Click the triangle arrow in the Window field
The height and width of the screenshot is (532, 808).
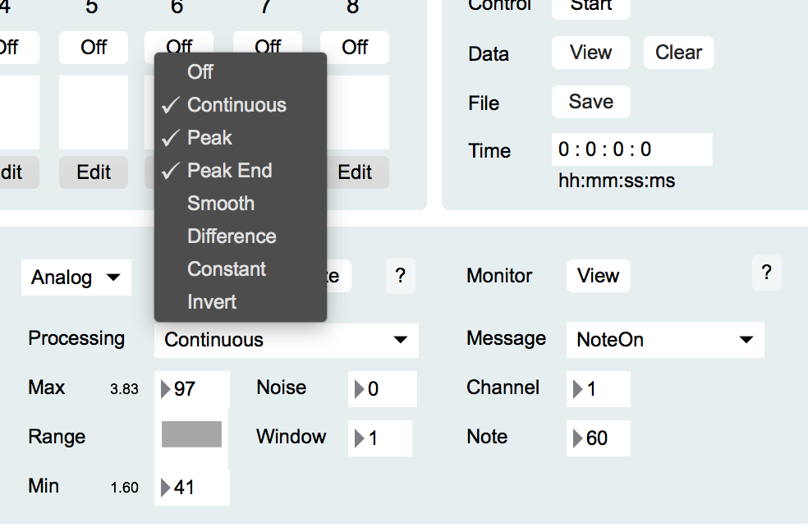360,438
